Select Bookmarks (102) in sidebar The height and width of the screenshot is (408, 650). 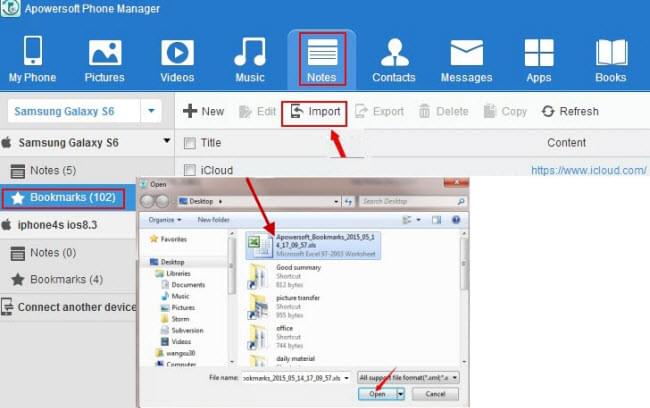[x=63, y=198]
